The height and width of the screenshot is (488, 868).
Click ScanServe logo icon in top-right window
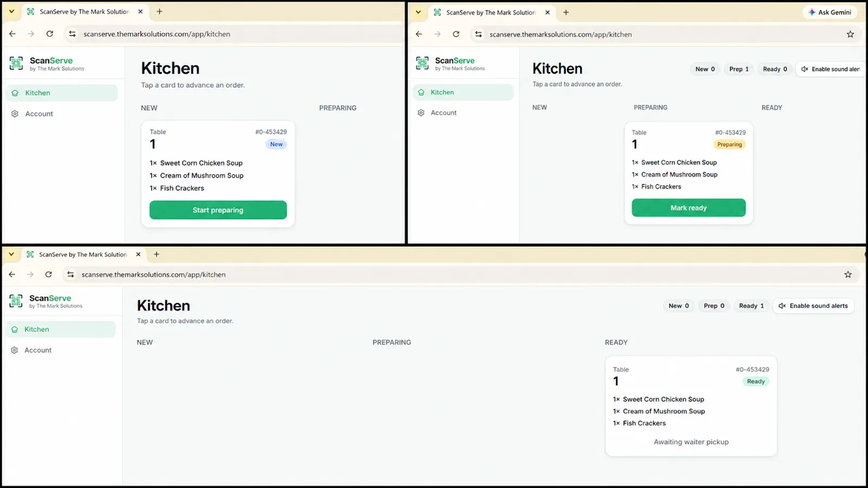422,63
